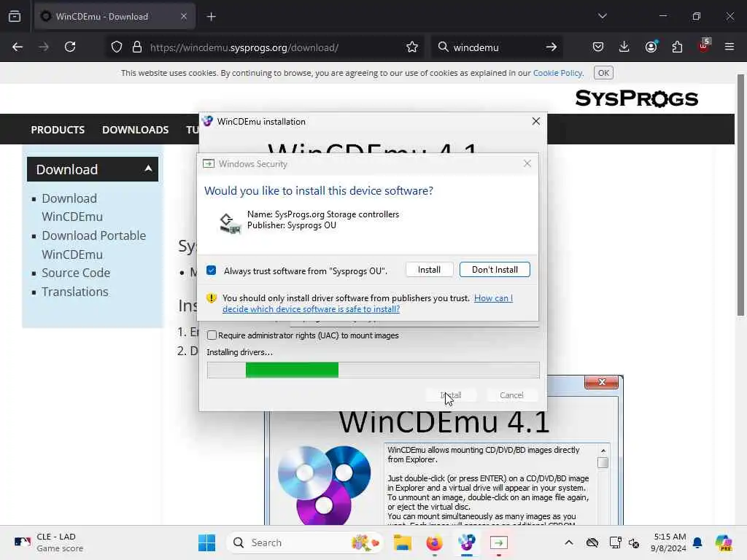Click the browser page vertical scrollbar
This screenshot has width=747, height=560.
click(x=740, y=195)
